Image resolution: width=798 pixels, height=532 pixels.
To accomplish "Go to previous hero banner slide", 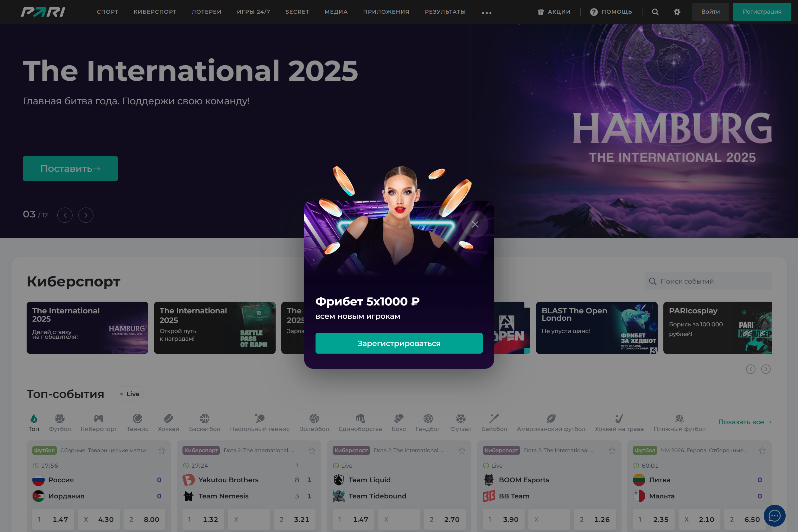I will coord(65,215).
